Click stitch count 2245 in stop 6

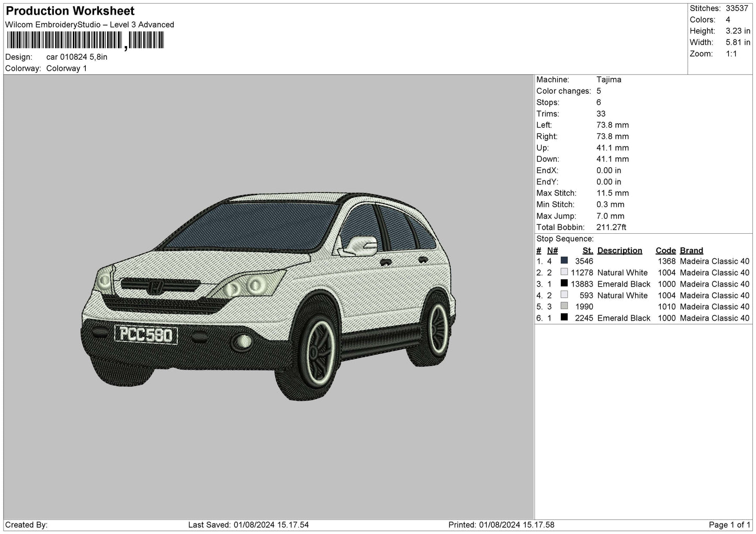[584, 318]
